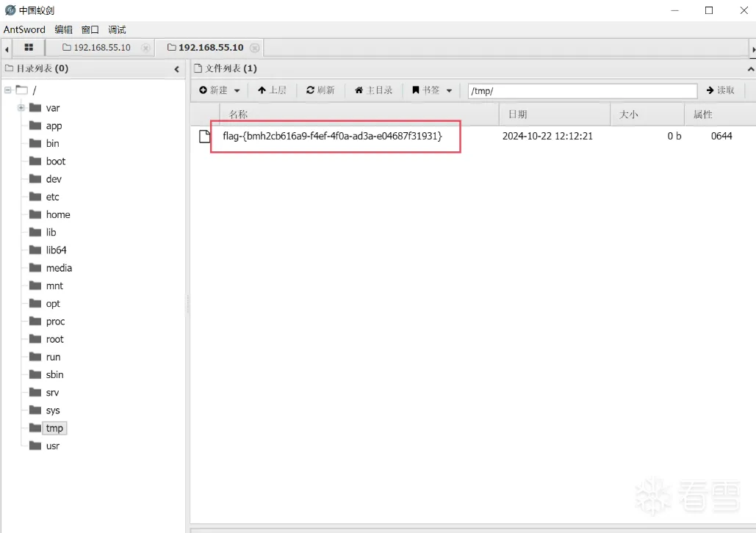
Task: Expand the var folder node
Action: [x=21, y=107]
